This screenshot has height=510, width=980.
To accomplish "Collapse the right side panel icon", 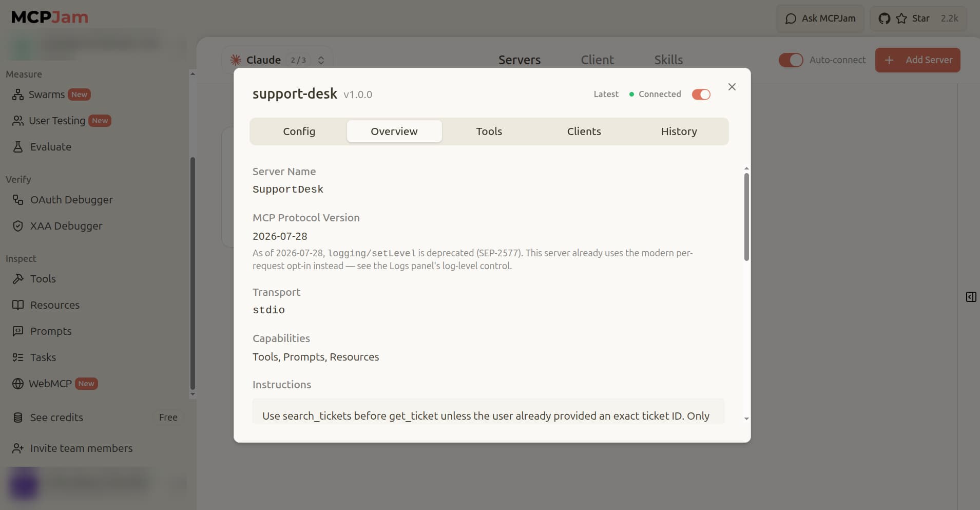I will 971,297.
